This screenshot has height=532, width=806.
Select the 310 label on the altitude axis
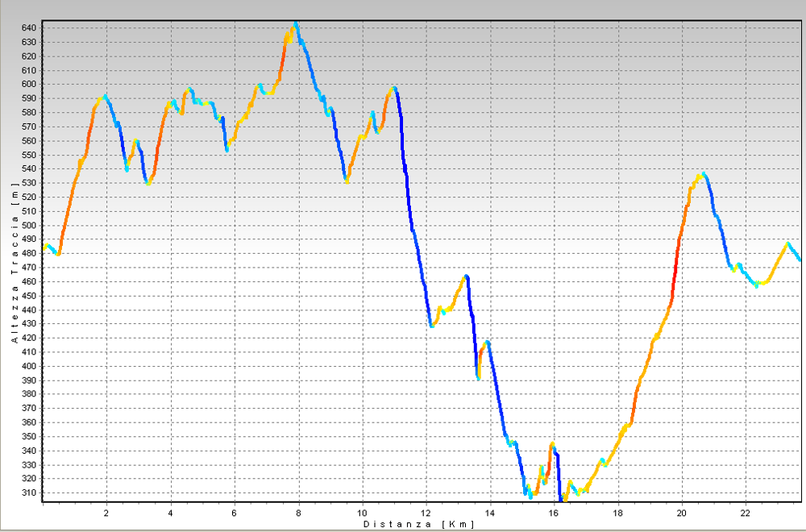coord(30,493)
